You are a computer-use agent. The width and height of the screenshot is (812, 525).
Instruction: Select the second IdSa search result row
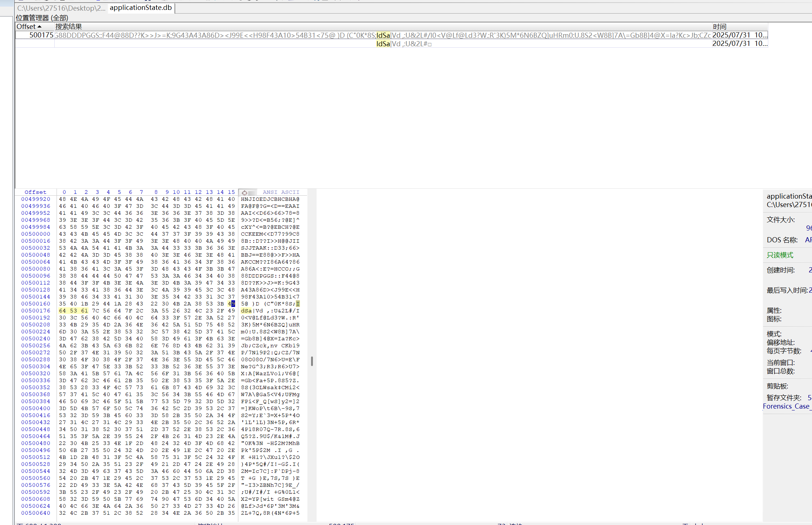[383, 44]
